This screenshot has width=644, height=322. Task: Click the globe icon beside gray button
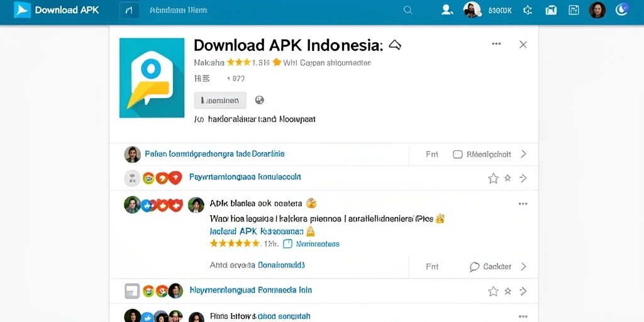pyautogui.click(x=259, y=100)
